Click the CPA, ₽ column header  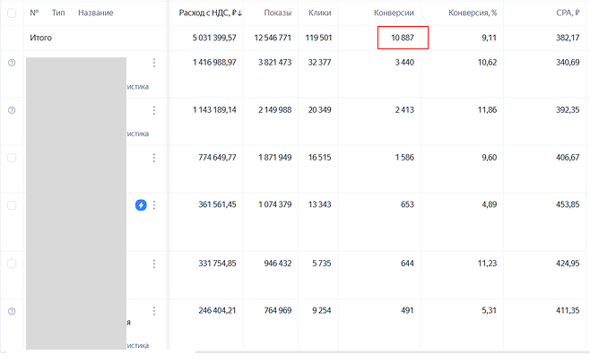pyautogui.click(x=564, y=13)
